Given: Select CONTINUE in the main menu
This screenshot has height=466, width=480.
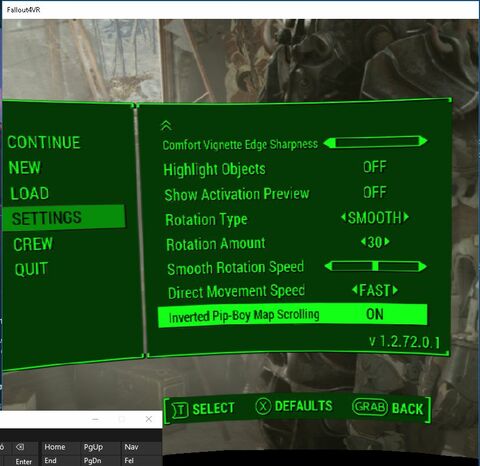Looking at the screenshot, I should [x=44, y=143].
